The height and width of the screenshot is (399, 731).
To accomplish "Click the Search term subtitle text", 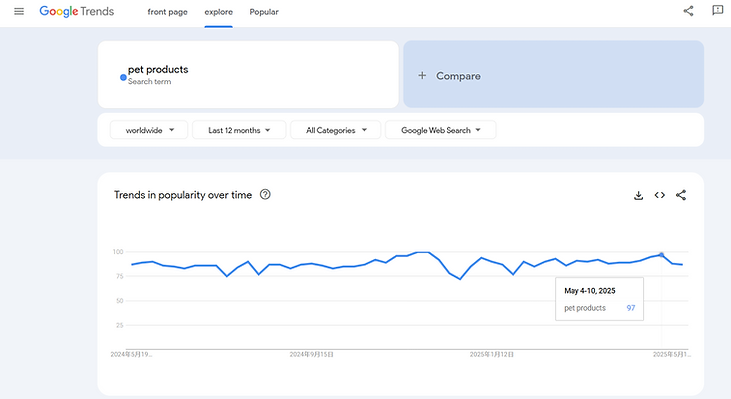I will 150,82.
